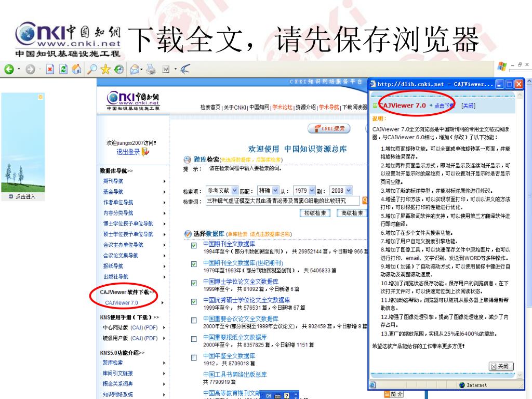
Task: Uncheck 中国期刊全文数据库(世纪期刊) checkbox
Action: (194, 264)
